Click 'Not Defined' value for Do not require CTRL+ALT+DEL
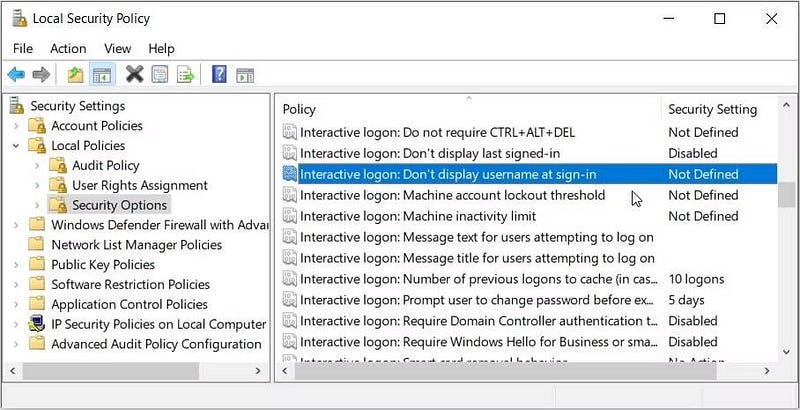Image resolution: width=800 pixels, height=410 pixels. [703, 132]
